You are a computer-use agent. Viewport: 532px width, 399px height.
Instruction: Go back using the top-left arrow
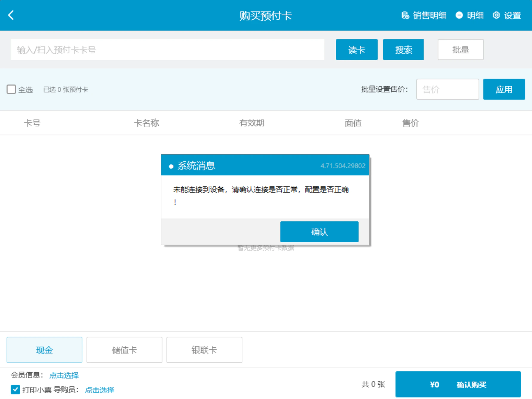pyautogui.click(x=11, y=15)
